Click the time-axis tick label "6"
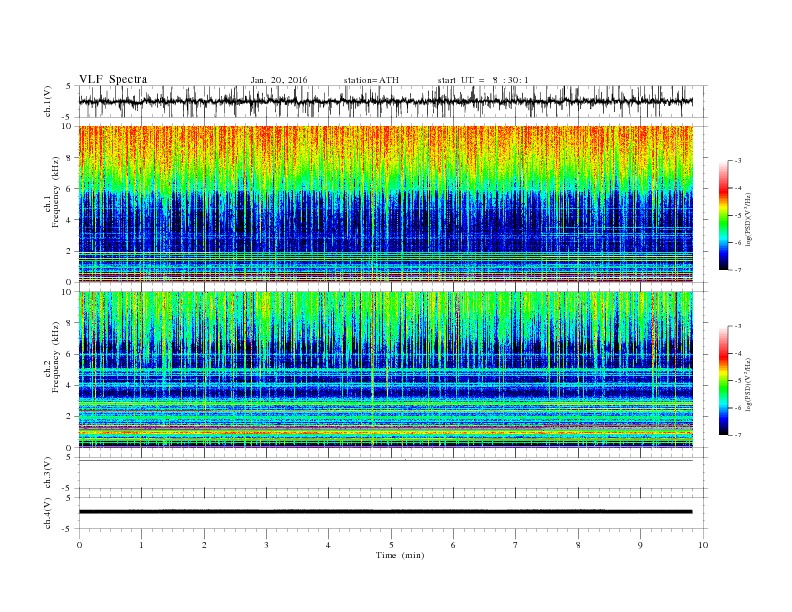This screenshot has width=792, height=612. (453, 545)
